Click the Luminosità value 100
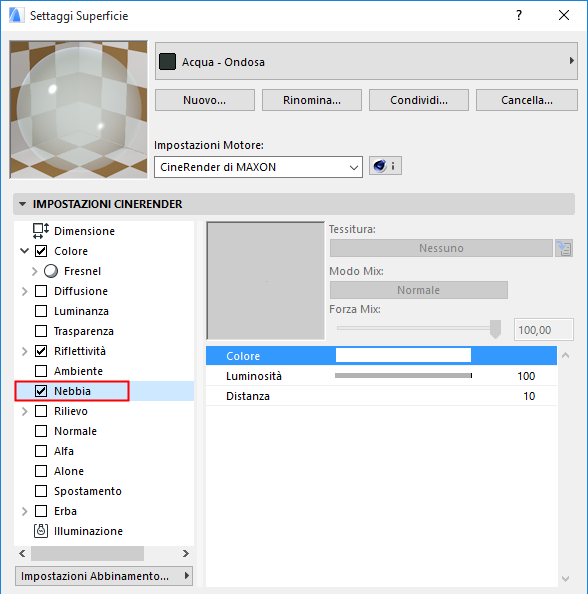The height and width of the screenshot is (594, 588). [x=526, y=376]
